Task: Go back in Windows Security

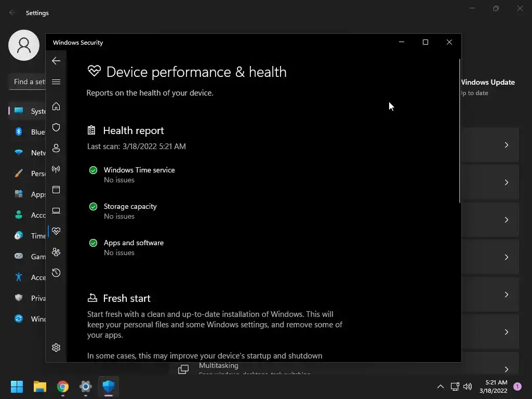Action: [x=56, y=61]
